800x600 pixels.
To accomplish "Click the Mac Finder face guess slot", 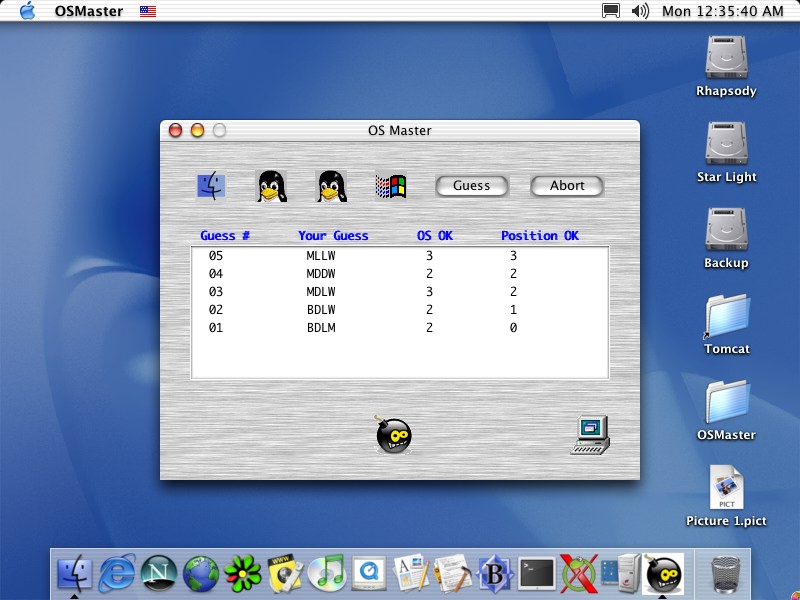I will 211,186.
